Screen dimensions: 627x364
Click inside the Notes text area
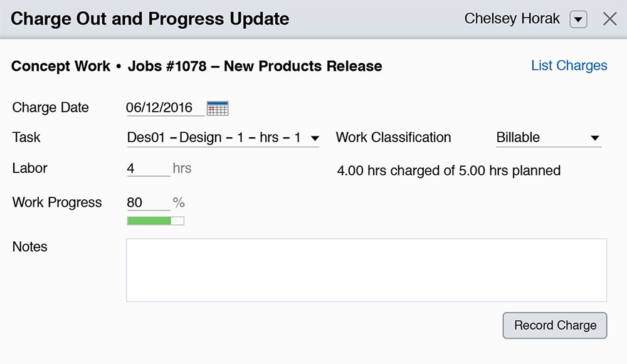coord(366,270)
